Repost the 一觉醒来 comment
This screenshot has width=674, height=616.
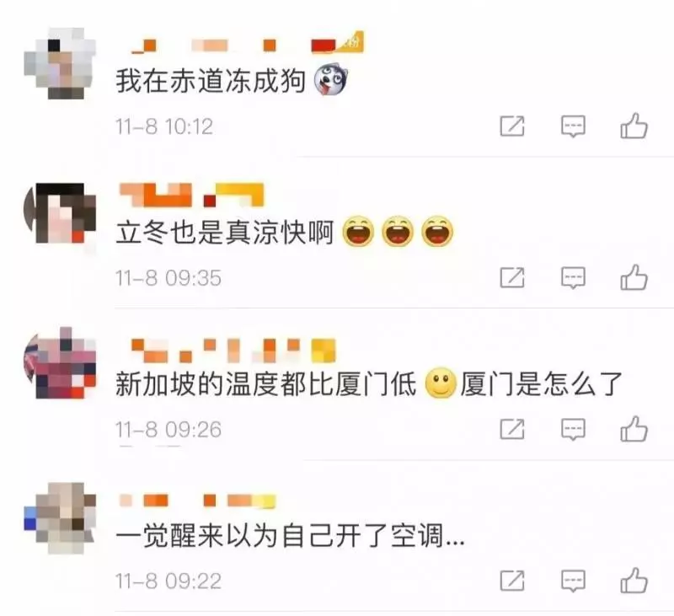(x=512, y=581)
